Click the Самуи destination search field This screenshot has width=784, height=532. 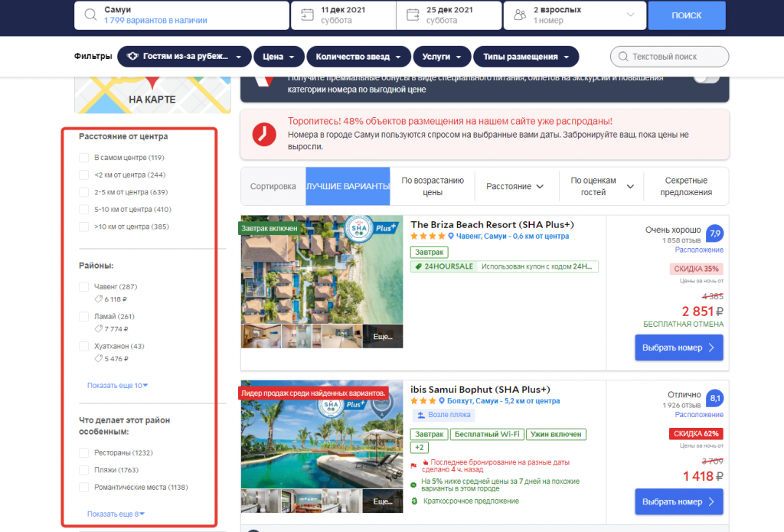coord(182,15)
